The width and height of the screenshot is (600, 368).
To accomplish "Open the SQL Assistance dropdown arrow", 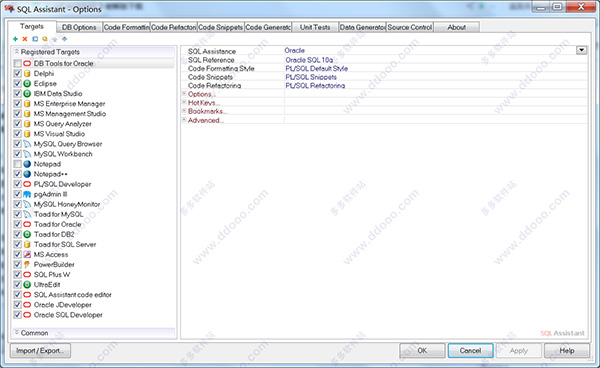I will pos(581,50).
